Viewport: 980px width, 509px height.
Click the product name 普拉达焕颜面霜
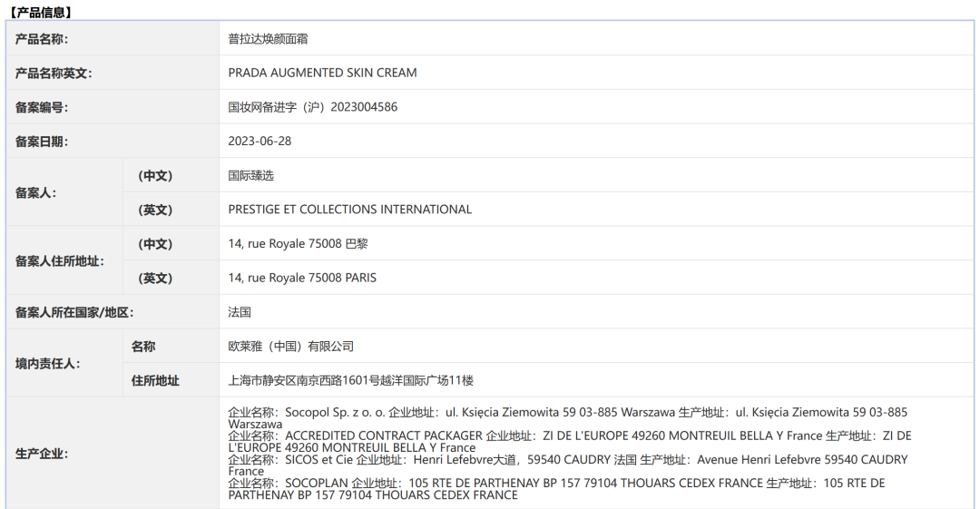269,39
